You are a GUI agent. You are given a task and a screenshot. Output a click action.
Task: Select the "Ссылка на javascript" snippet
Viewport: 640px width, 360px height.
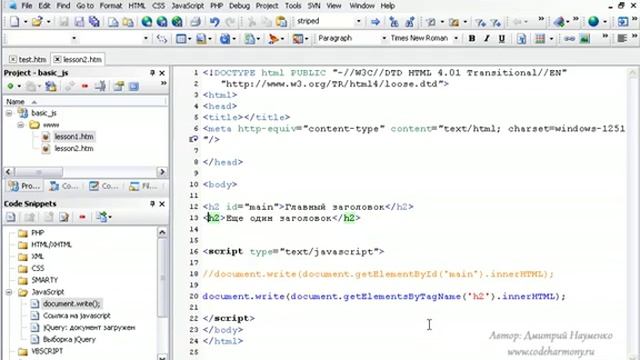tap(77, 316)
